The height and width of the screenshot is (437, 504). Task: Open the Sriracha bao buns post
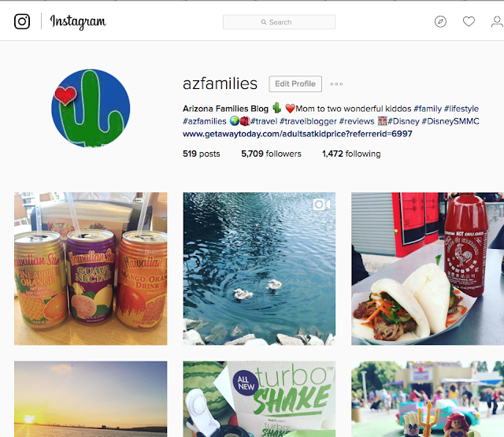[428, 268]
